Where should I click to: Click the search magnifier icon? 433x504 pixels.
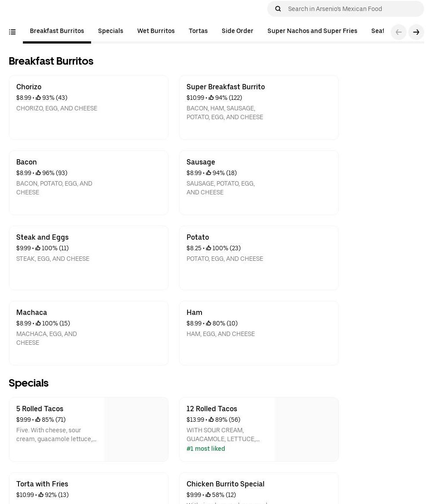click(278, 9)
